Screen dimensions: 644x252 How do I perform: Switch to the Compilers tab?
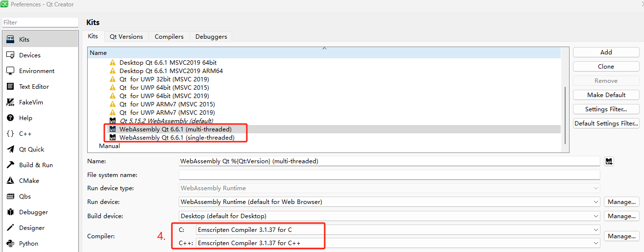[169, 37]
